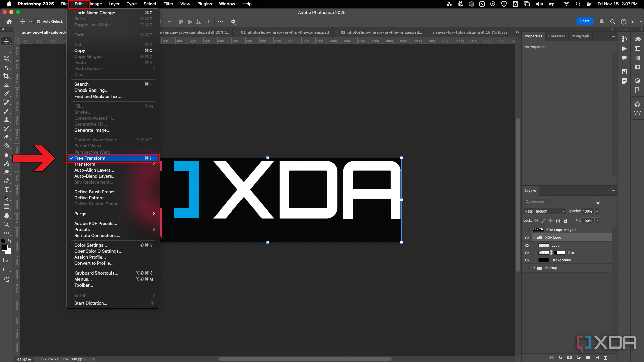This screenshot has width=644, height=362.
Task: Open notifications bell icon
Action: (x=602, y=22)
